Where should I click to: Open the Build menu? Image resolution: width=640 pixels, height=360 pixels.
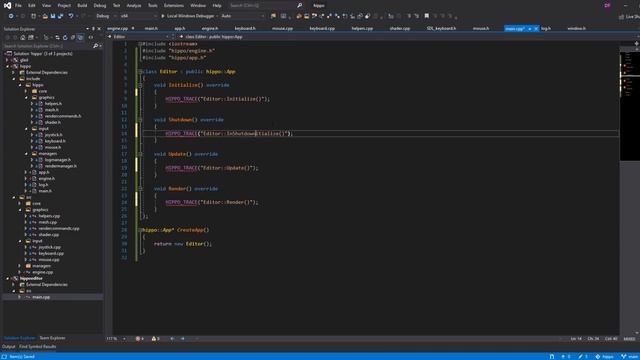click(x=82, y=5)
